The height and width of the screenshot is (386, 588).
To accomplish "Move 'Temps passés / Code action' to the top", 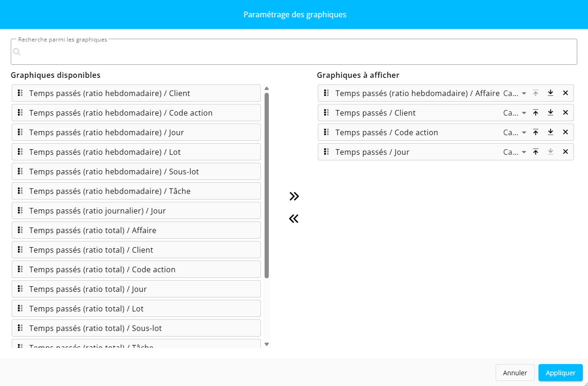I will point(536,132).
